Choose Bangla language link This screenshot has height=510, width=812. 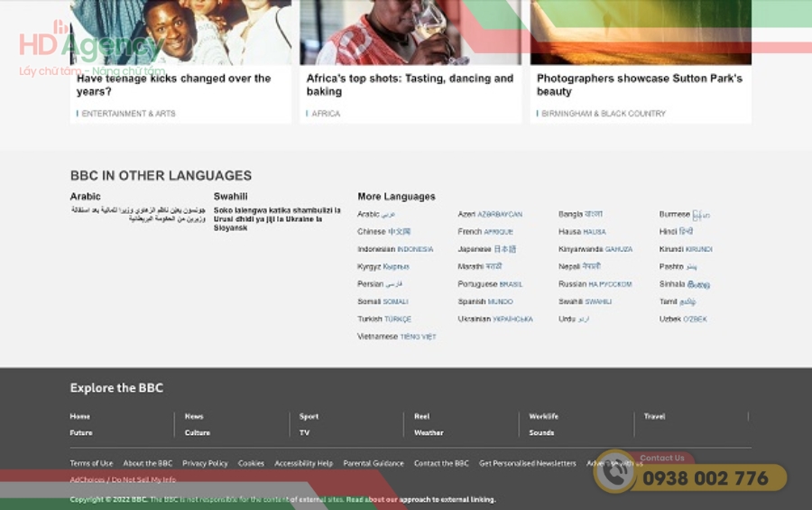tap(580, 214)
